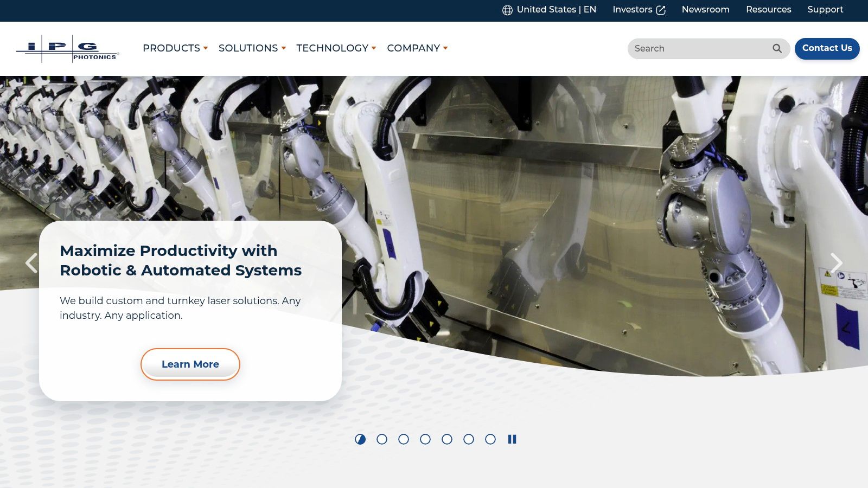Click the text about custom and turnkey laser solutions
The height and width of the screenshot is (488, 868).
coord(180,308)
